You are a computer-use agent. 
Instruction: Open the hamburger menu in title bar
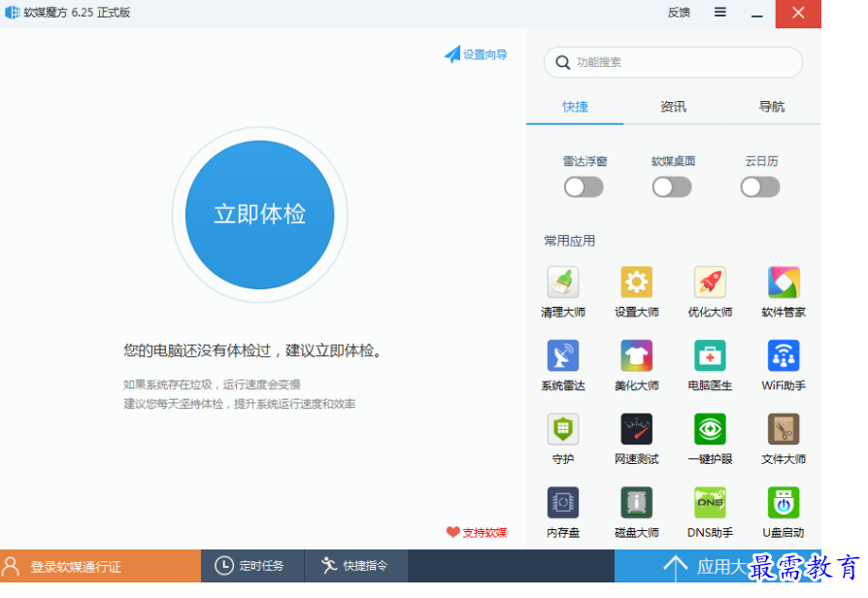click(720, 13)
